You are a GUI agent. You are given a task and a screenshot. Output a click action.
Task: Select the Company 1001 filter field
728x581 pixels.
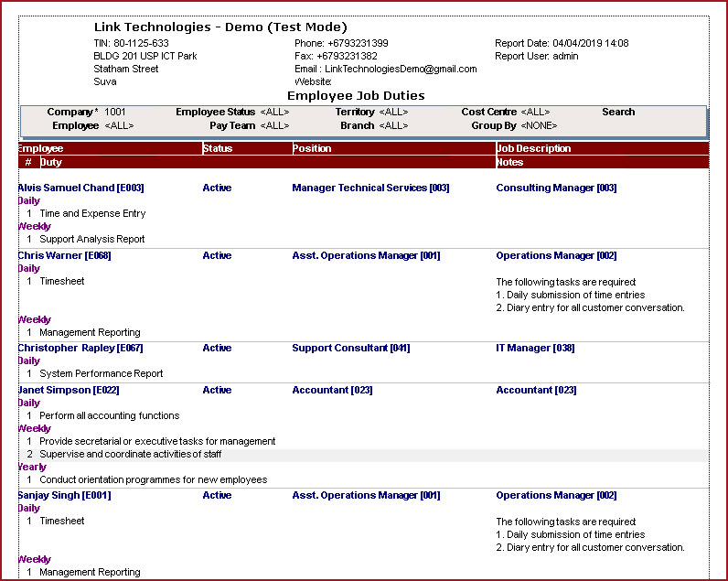(x=115, y=113)
